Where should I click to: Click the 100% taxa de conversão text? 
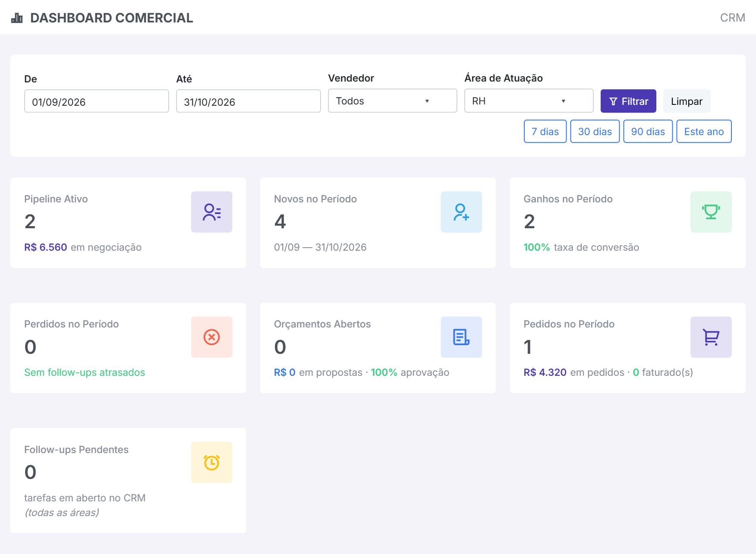coord(581,247)
